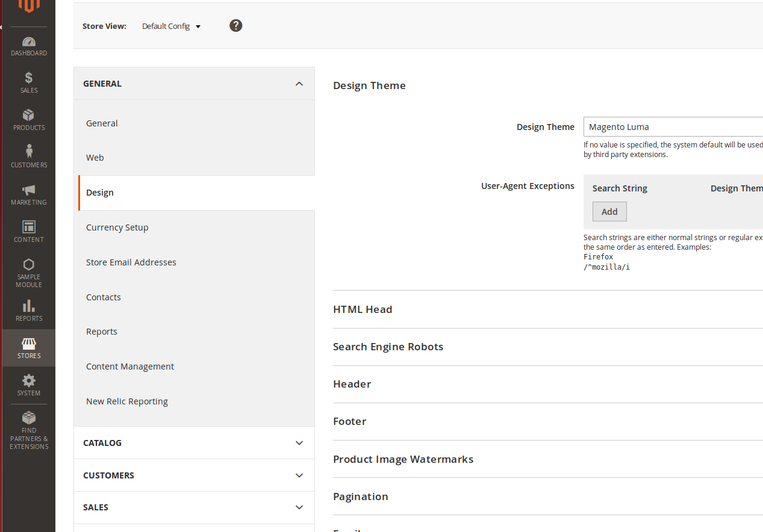Select the Stores storefront icon

point(28,344)
